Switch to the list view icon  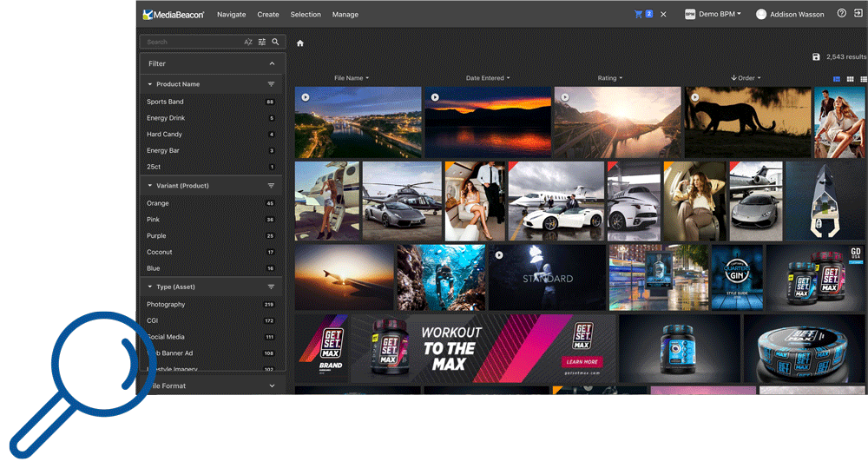pyautogui.click(x=864, y=79)
